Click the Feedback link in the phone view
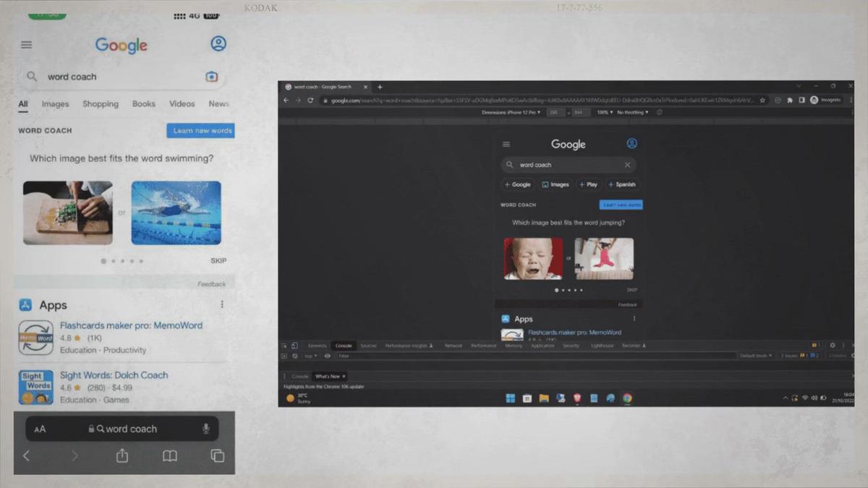Viewport: 868px width, 488px height. (211, 284)
